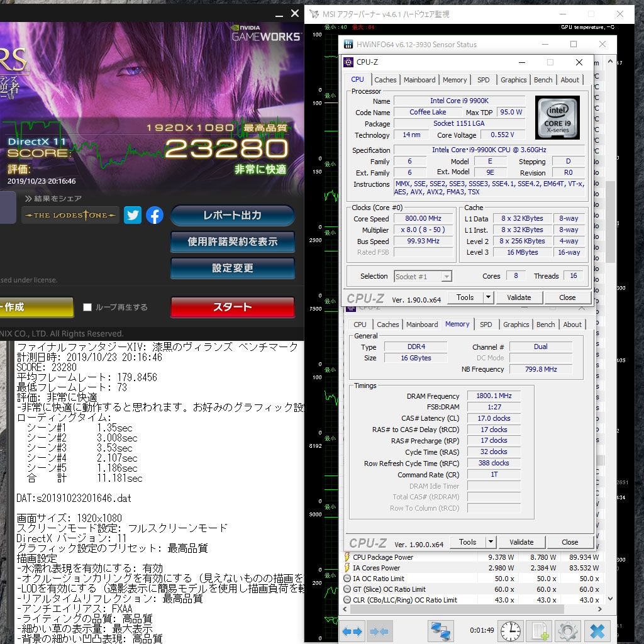Open About tab in front CPU-Z window
This screenshot has height=644, width=644.
tap(570, 80)
